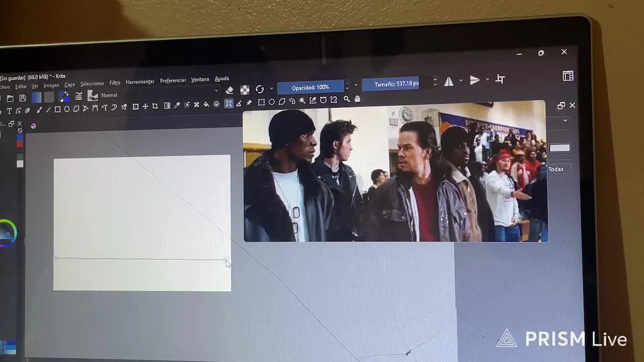Select the Rectangular Selection tool

(262, 103)
